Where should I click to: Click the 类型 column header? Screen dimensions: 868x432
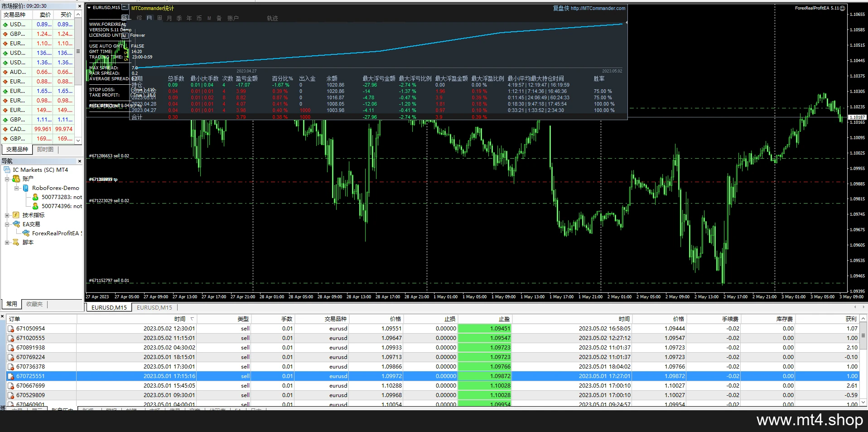click(x=223, y=319)
